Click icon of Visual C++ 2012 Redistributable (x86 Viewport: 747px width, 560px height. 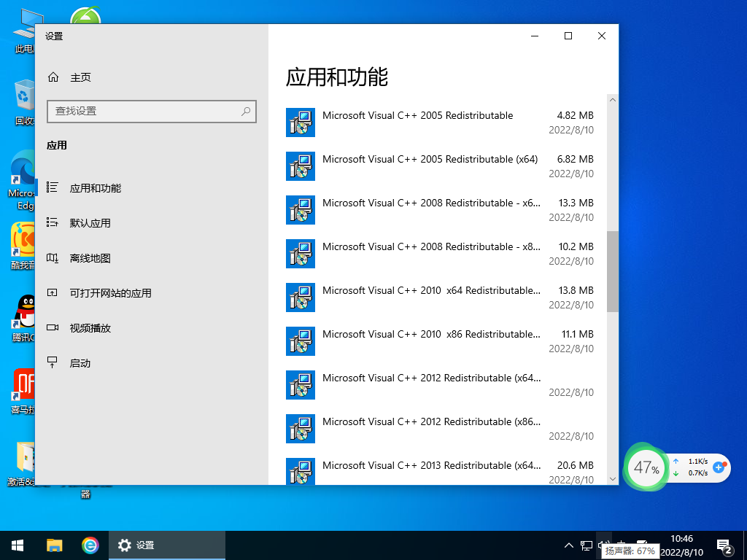coord(300,429)
